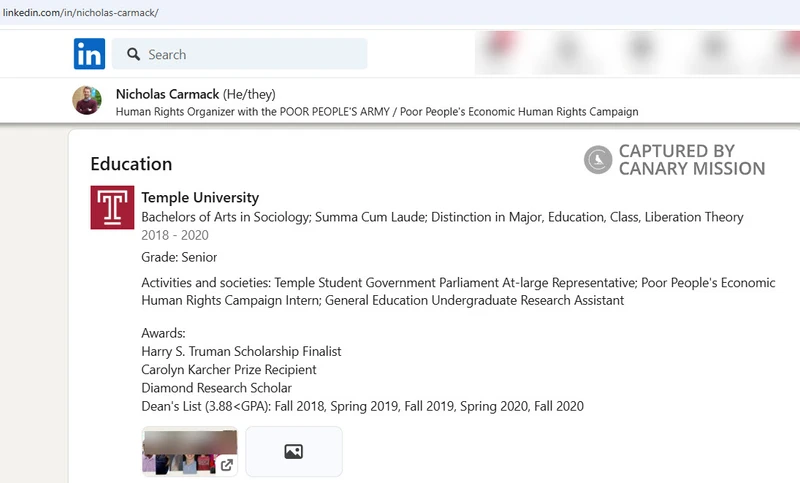Click the browser address bar URL
This screenshot has width=800, height=483.
pos(81,12)
